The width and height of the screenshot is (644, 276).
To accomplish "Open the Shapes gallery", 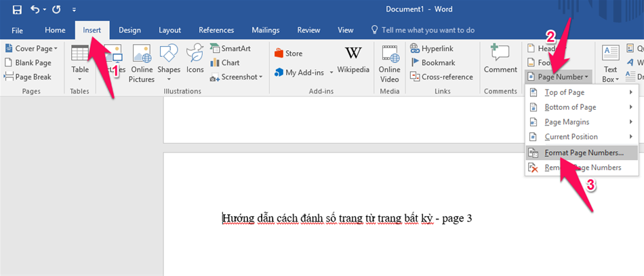I will coord(168,64).
